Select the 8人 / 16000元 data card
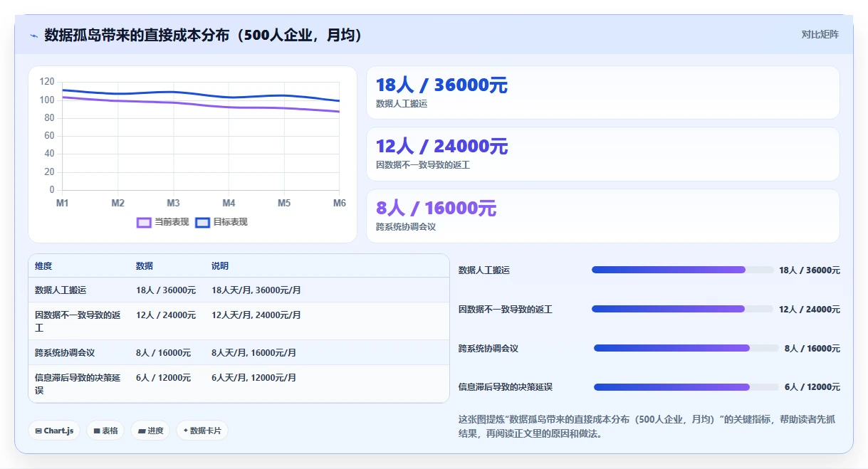The height and width of the screenshot is (469, 868). (603, 216)
